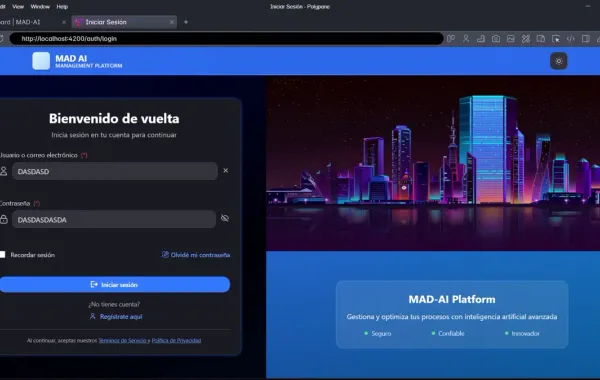The image size is (600, 380).
Task: Click the responsive devices toolbar icon
Action: click(541, 39)
